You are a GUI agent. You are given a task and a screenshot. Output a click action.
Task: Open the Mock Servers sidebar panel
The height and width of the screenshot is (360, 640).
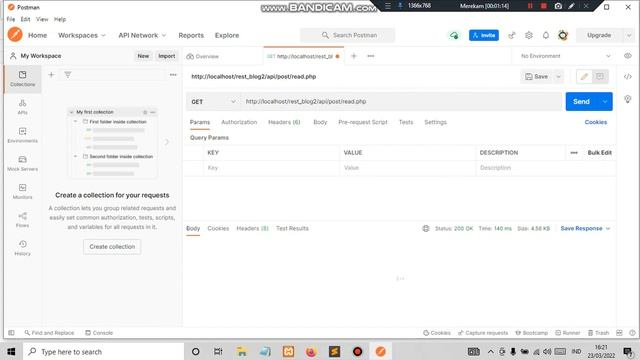tap(22, 163)
